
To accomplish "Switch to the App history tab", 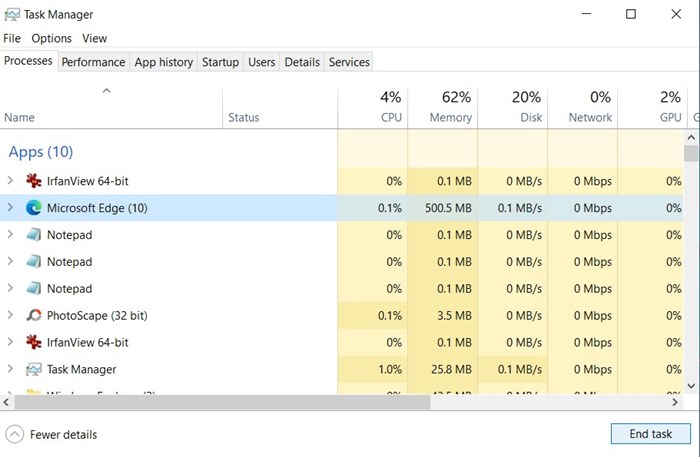I will point(164,62).
